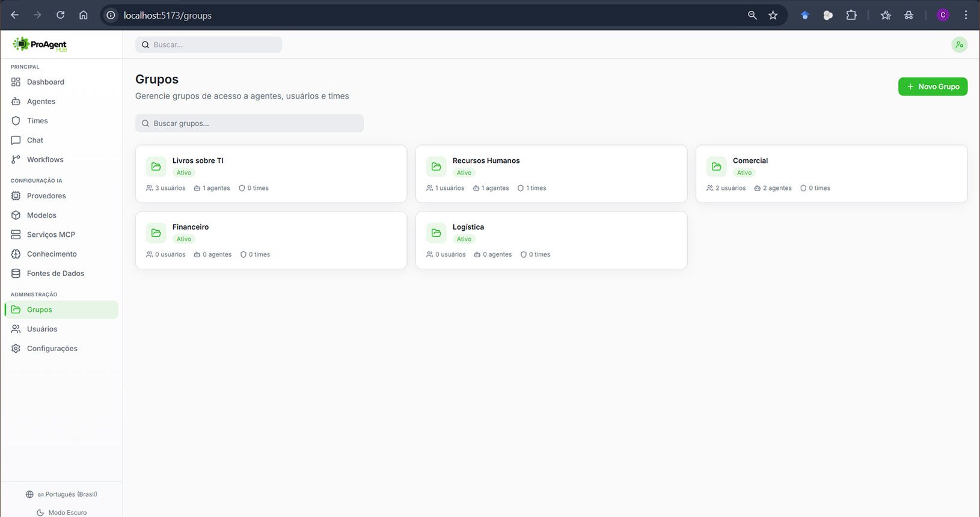
Task: Reload the page in the browser
Action: 61,16
